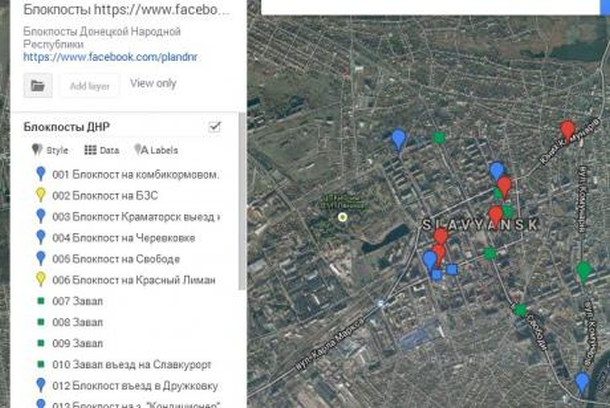610x408 pixels.
Task: Click the green square marker beside the upper blue pin
Action: tap(439, 137)
